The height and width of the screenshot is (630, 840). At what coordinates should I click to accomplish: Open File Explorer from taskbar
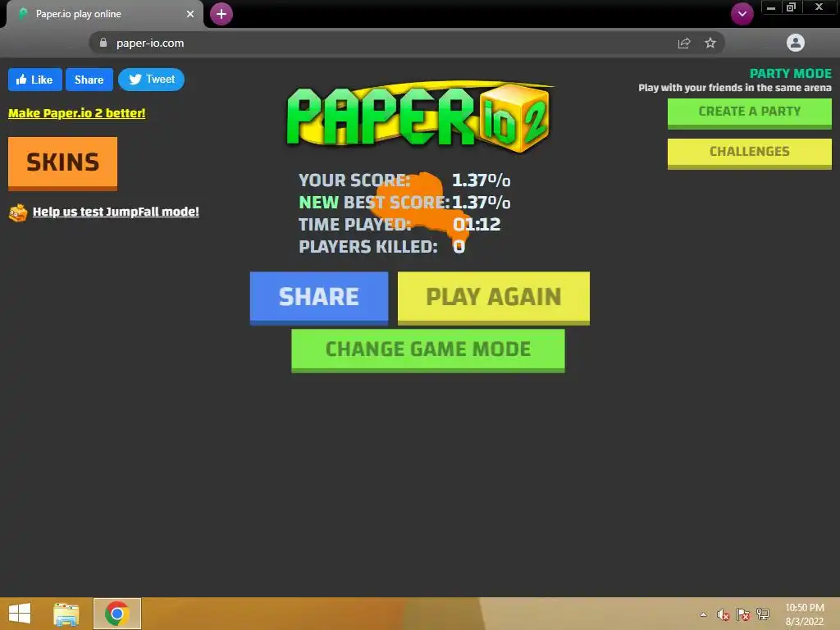(x=66, y=614)
